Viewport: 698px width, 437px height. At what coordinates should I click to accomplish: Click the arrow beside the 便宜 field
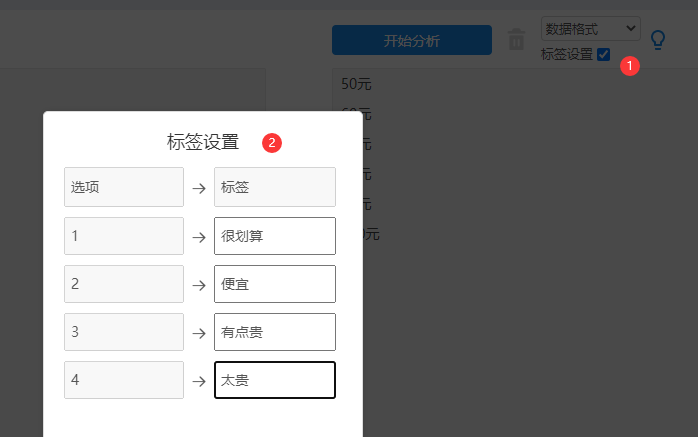point(199,285)
